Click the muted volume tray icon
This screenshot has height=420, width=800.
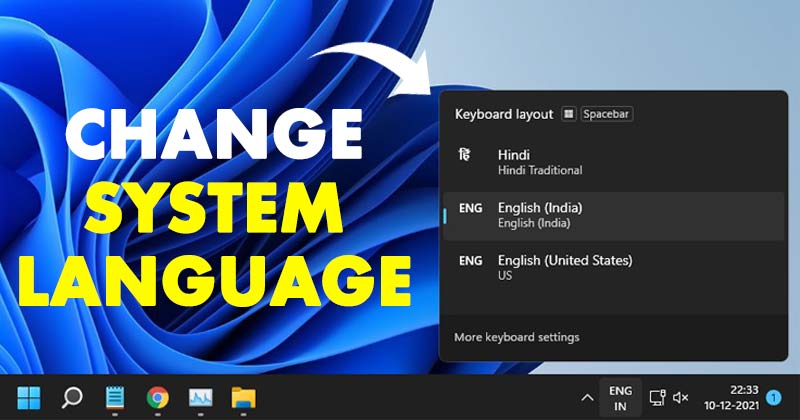pyautogui.click(x=681, y=398)
